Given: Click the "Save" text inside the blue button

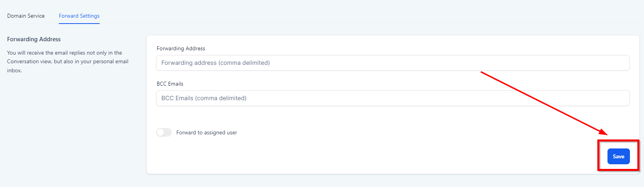Looking at the screenshot, I should tap(619, 157).
